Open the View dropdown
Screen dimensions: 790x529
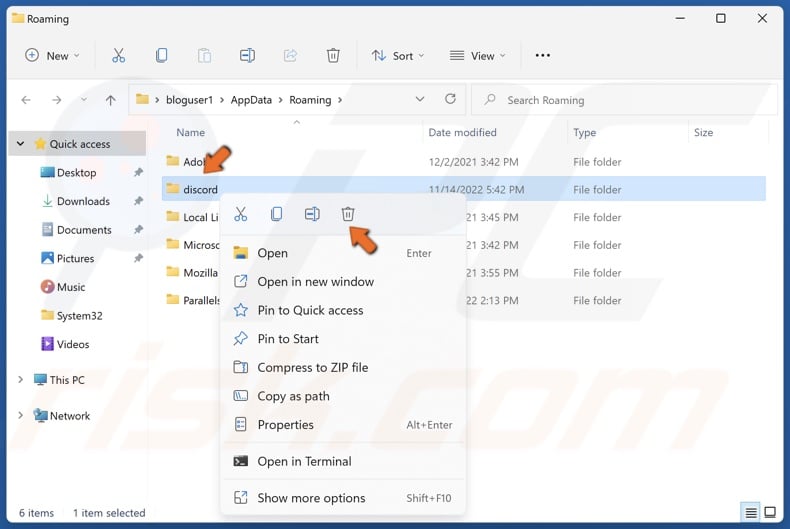pyautogui.click(x=477, y=55)
